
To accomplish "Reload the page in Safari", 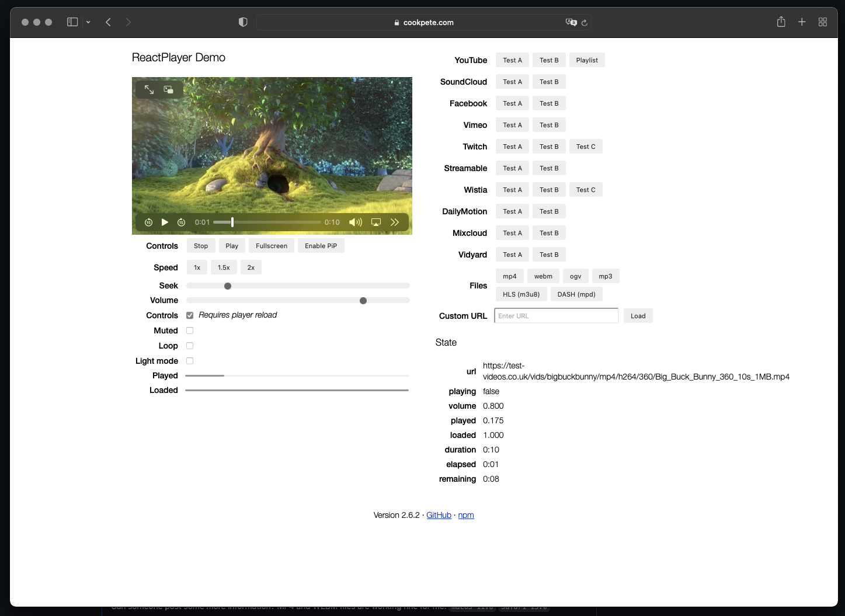I will point(585,22).
